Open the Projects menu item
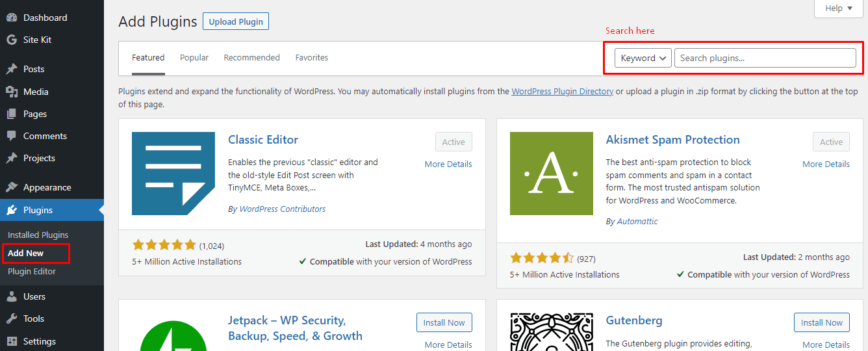The width and height of the screenshot is (868, 351). 52,158
